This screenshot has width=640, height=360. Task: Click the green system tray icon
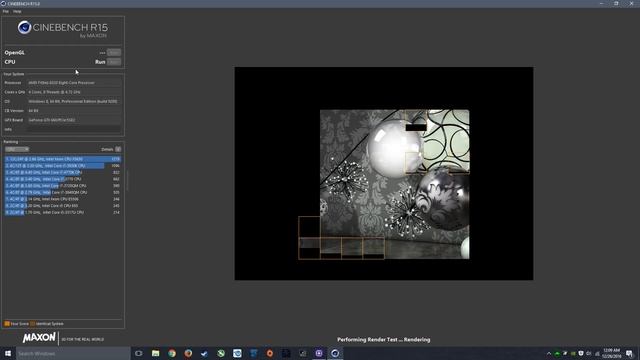[557, 353]
